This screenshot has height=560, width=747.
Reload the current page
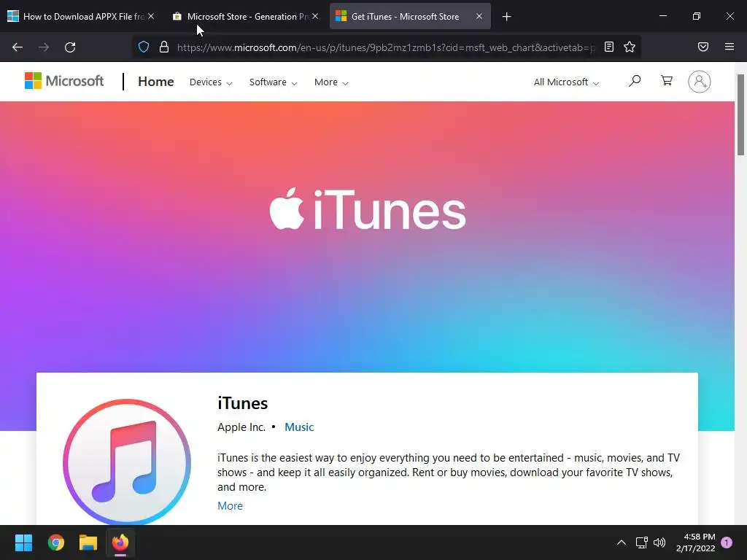[x=70, y=47]
